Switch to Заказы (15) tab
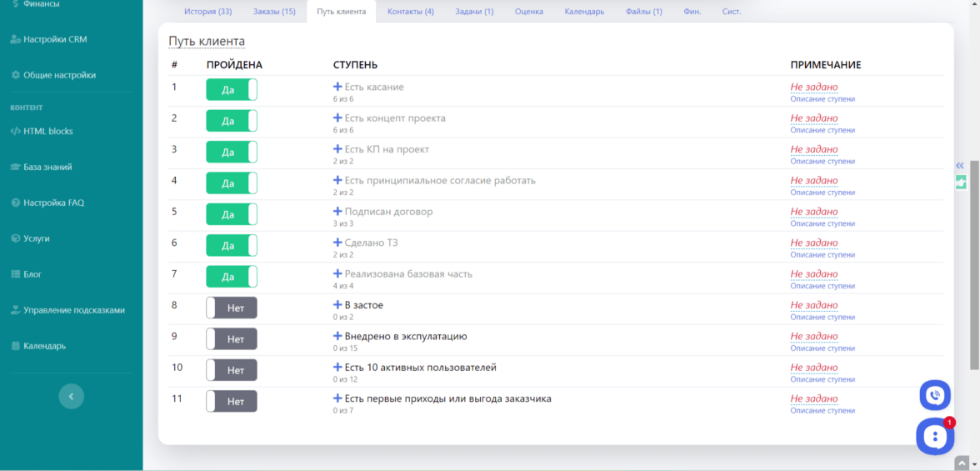Screen dimensions: 980x471 click(x=274, y=12)
